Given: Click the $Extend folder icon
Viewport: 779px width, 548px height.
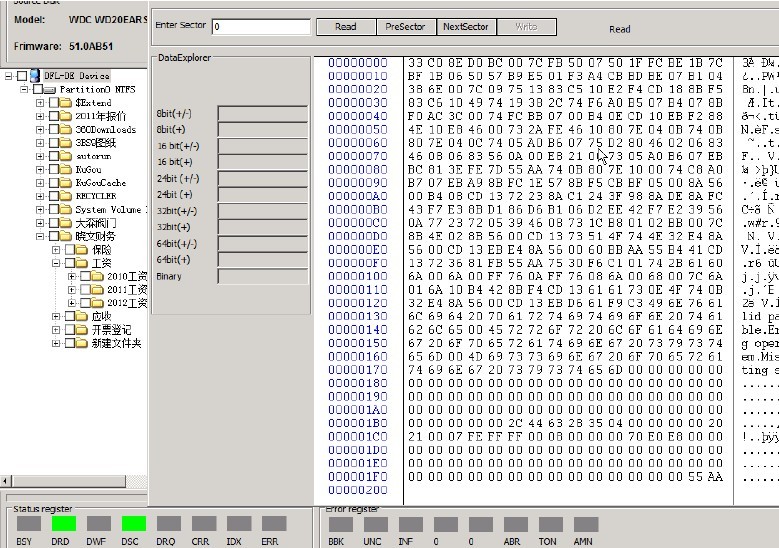Looking at the screenshot, I should [x=66, y=103].
